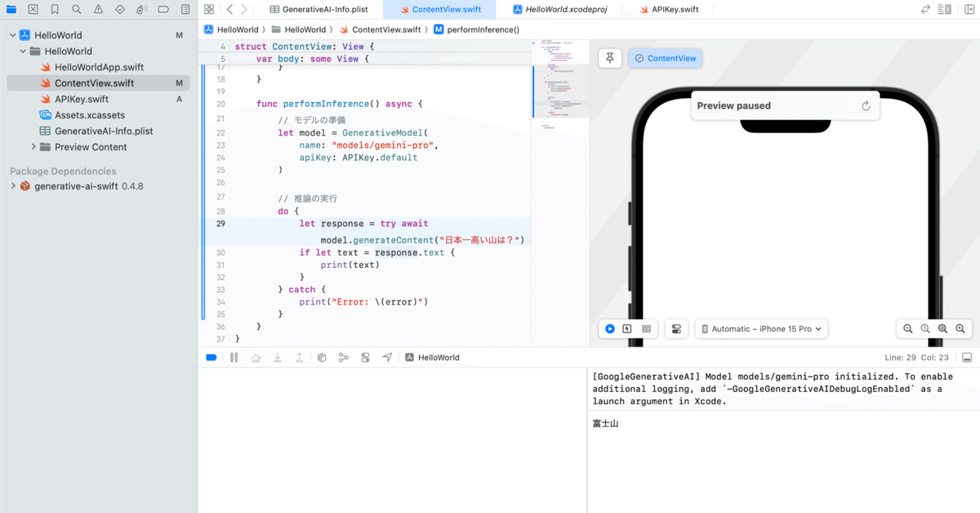Select the ContentView preview chip

coord(666,59)
